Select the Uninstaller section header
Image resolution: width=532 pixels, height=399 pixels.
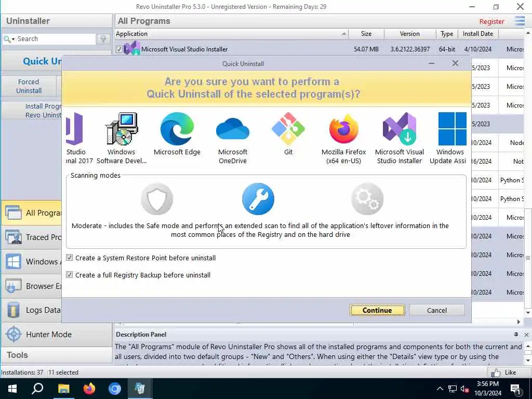click(x=56, y=21)
